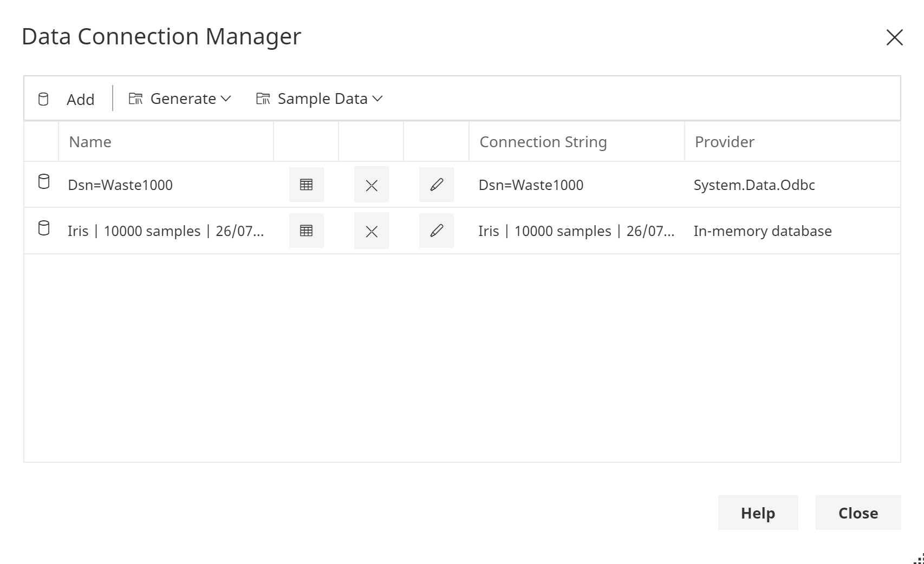Viewport: 924px width, 564px height.
Task: Click the database icon beside Add
Action: coord(43,99)
